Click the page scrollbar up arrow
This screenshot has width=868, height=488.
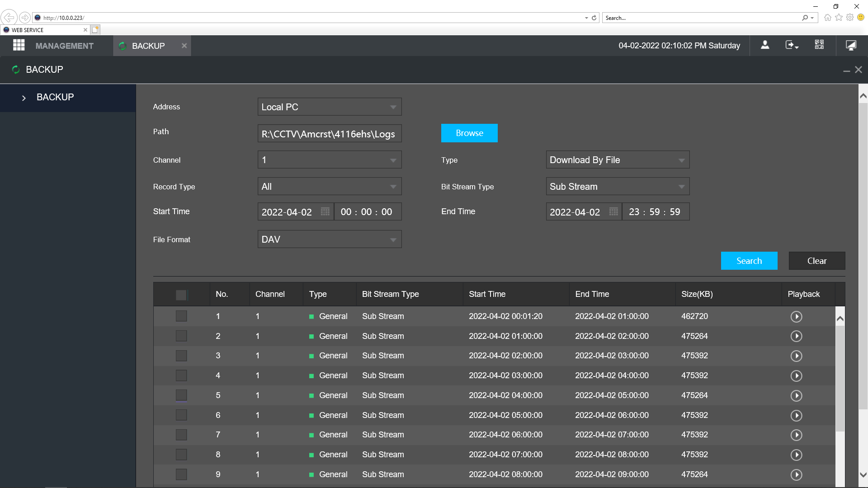pos(863,96)
